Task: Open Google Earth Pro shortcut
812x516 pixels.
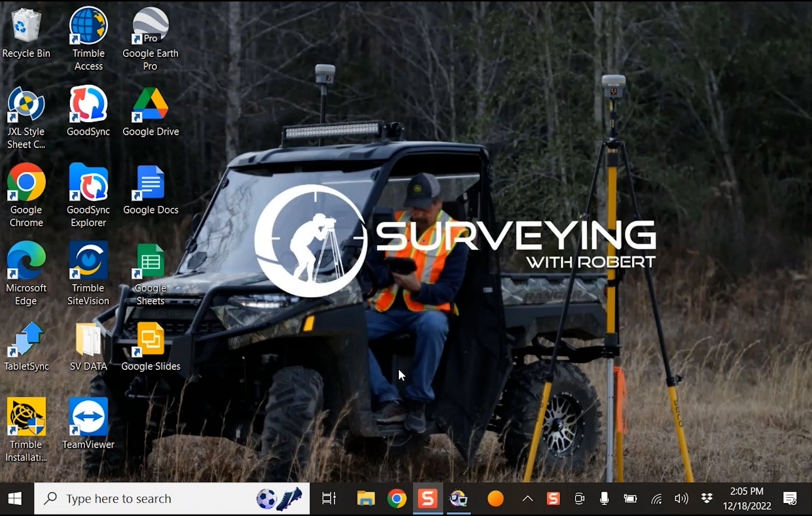Action: [x=150, y=39]
